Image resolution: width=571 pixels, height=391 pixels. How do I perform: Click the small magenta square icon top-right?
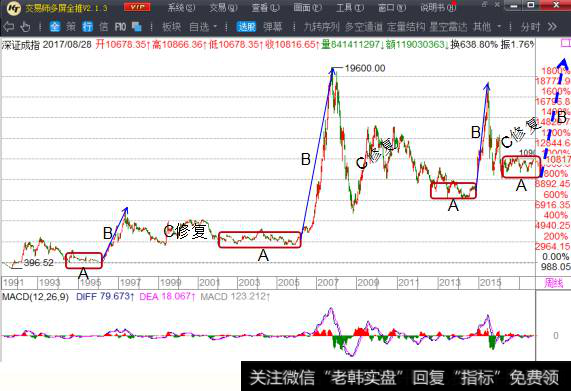[565, 44]
